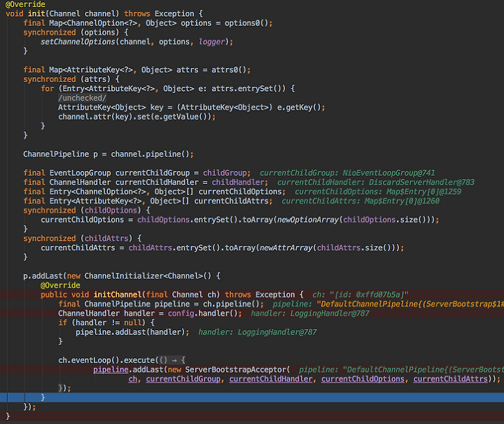Click 'attrs.entrySet()' in the for loop

pyautogui.click(x=248, y=89)
